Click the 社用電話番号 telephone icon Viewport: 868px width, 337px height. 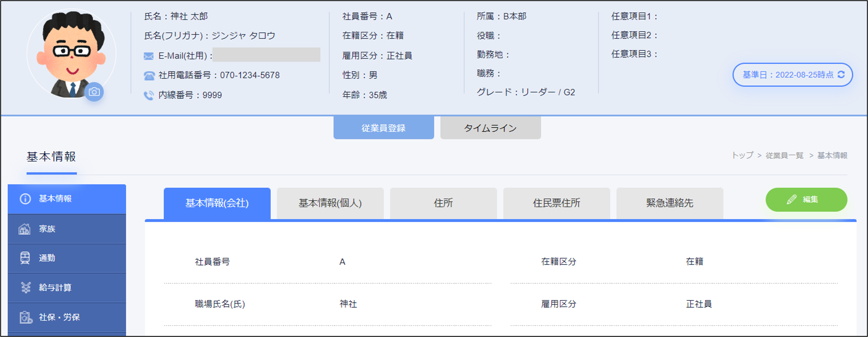point(149,75)
